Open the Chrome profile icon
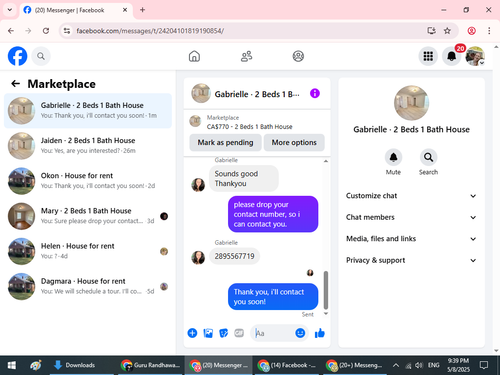 (471, 31)
